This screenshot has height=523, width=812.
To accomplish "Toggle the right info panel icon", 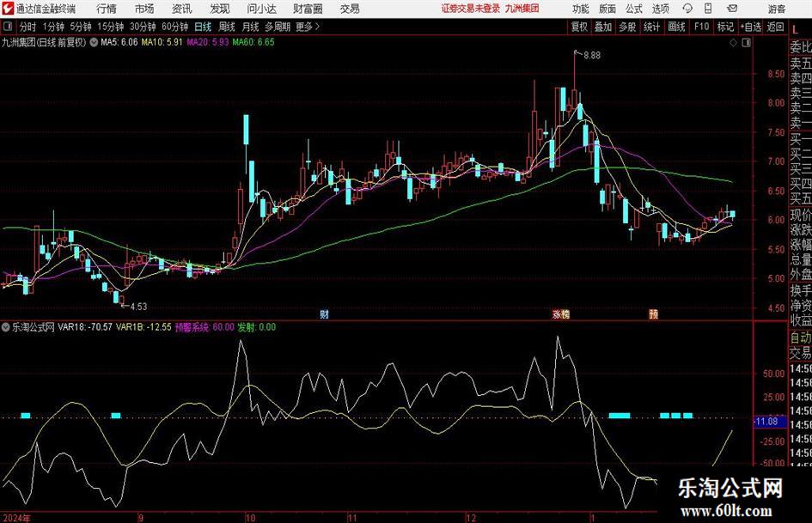I will tap(746, 43).
